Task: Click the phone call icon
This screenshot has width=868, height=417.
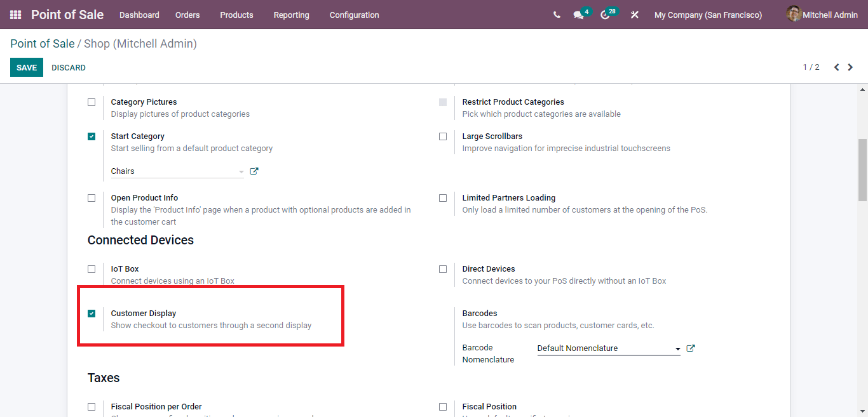Action: [557, 15]
